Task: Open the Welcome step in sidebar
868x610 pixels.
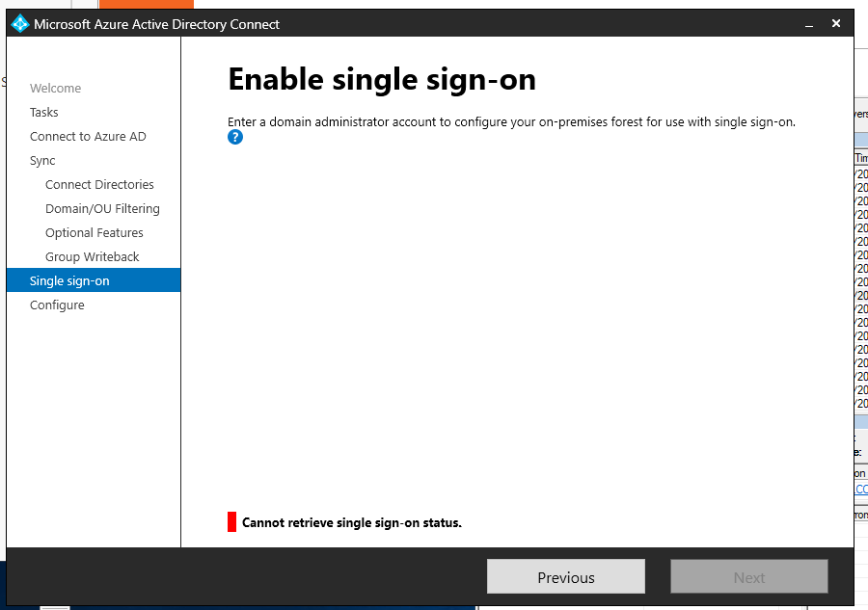Action: click(55, 88)
